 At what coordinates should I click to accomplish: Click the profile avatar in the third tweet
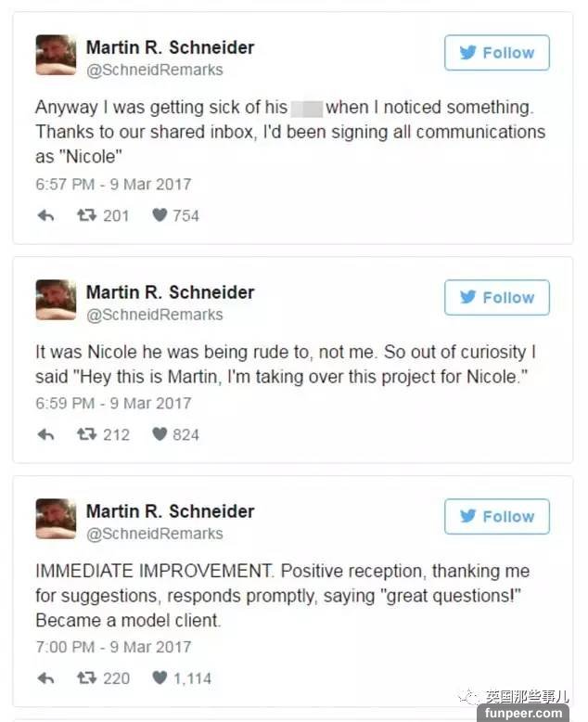(x=56, y=519)
